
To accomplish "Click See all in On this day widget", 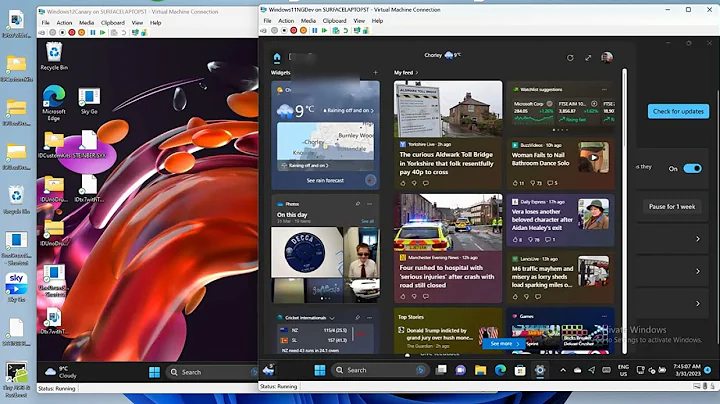I will click(x=367, y=221).
